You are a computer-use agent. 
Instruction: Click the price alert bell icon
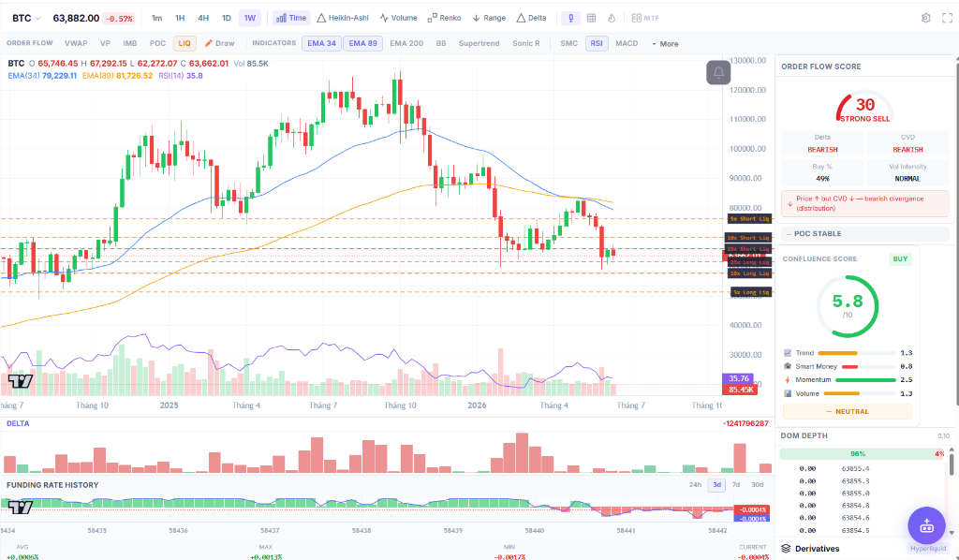(718, 73)
